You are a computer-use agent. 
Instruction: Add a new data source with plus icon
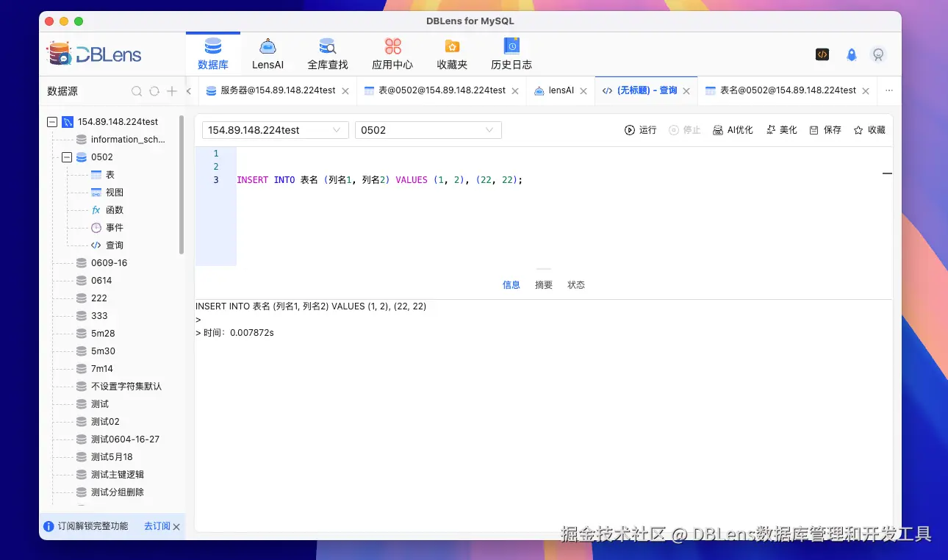[172, 91]
